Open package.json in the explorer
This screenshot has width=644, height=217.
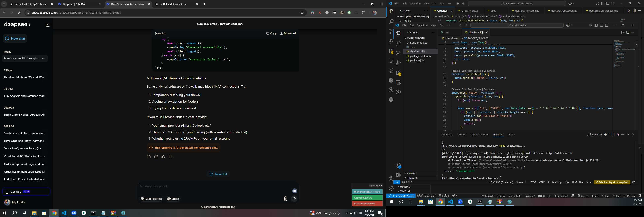click(417, 61)
